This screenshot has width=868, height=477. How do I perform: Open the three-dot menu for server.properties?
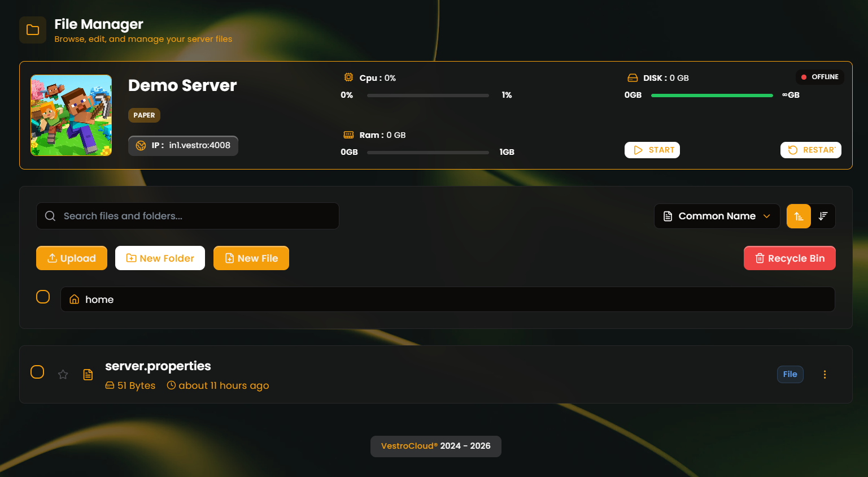[x=825, y=374]
